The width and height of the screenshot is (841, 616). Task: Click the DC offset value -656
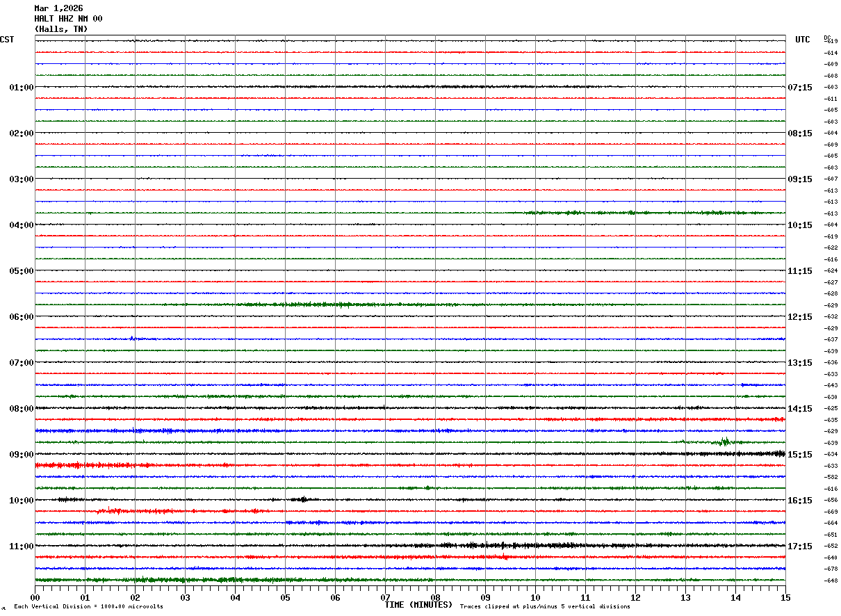[831, 500]
